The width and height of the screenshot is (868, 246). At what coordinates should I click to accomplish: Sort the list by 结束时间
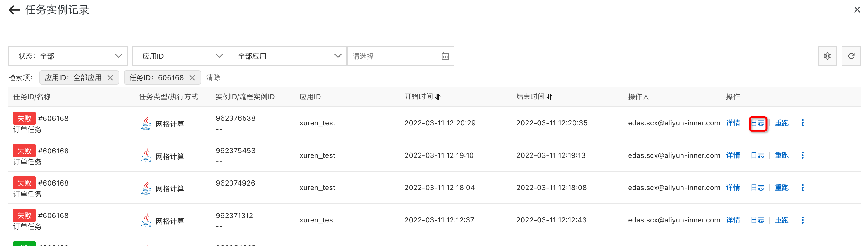[x=550, y=96]
